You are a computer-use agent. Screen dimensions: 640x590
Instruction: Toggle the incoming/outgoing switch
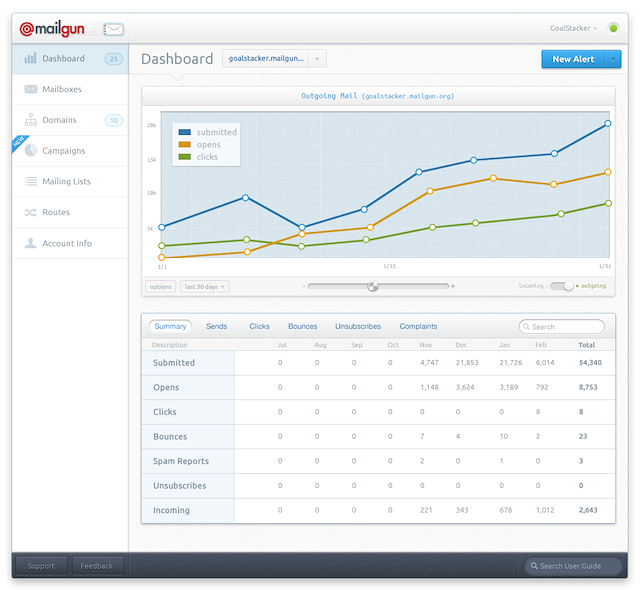tap(562, 286)
